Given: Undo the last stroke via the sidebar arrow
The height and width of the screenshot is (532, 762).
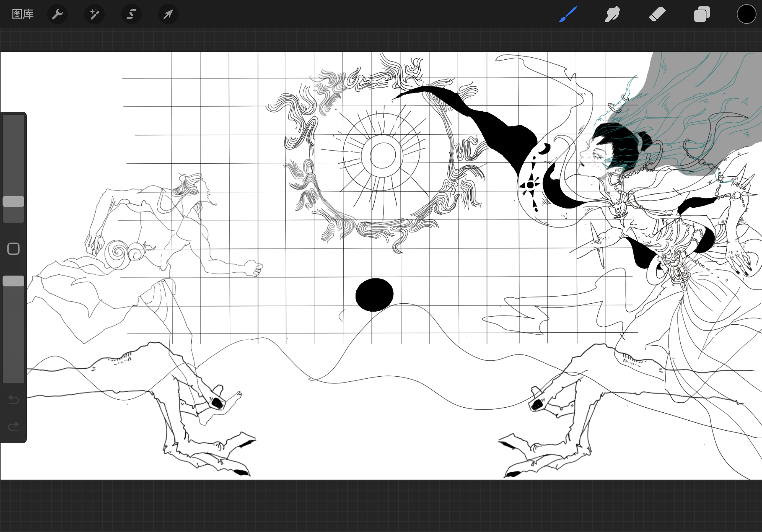Looking at the screenshot, I should click(13, 400).
